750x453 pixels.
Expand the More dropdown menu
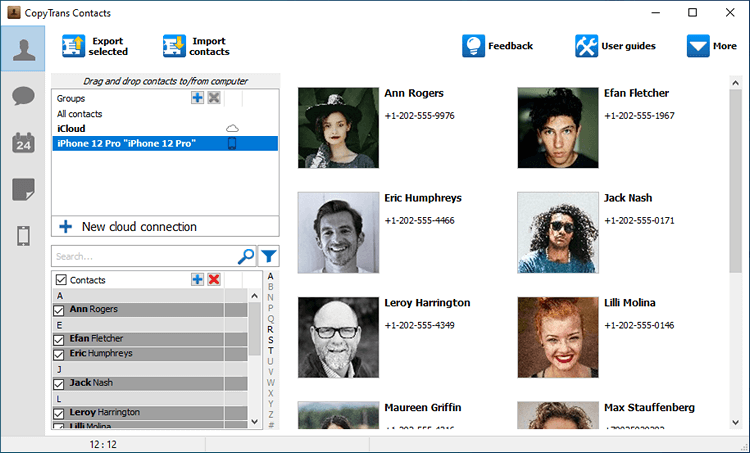[712, 46]
